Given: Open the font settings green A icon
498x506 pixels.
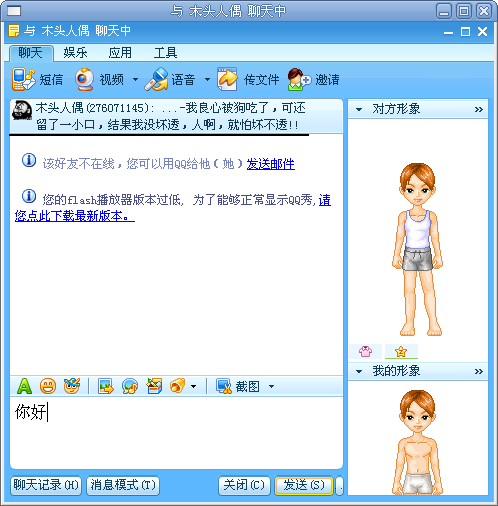Looking at the screenshot, I should coord(24,386).
